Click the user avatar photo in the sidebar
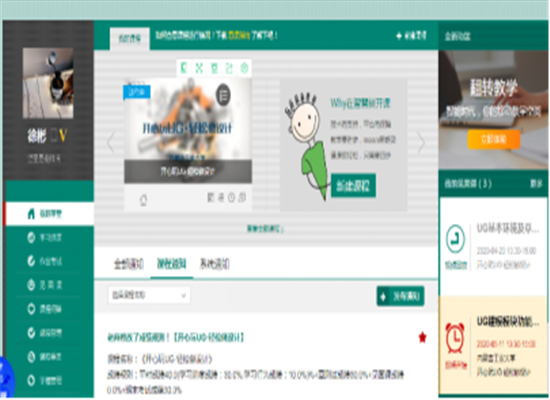The width and height of the screenshot is (550, 400). 48,83
